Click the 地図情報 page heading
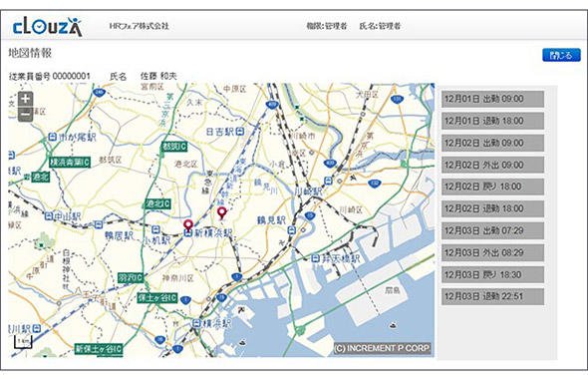 pos(30,53)
